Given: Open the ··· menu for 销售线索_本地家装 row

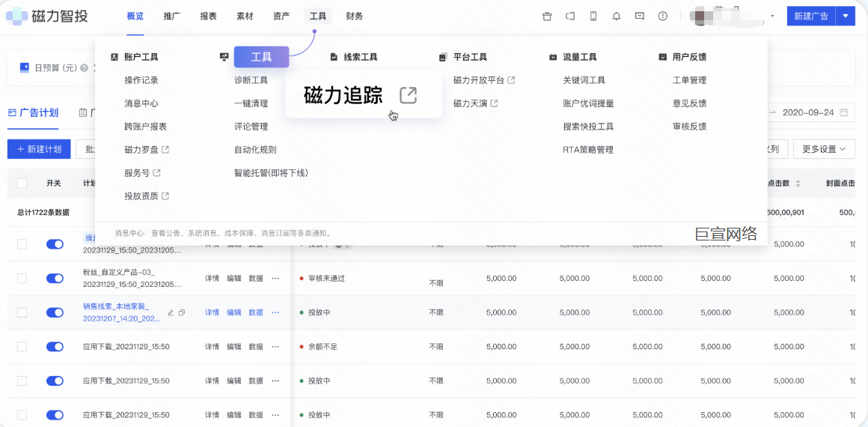Looking at the screenshot, I should (x=275, y=313).
